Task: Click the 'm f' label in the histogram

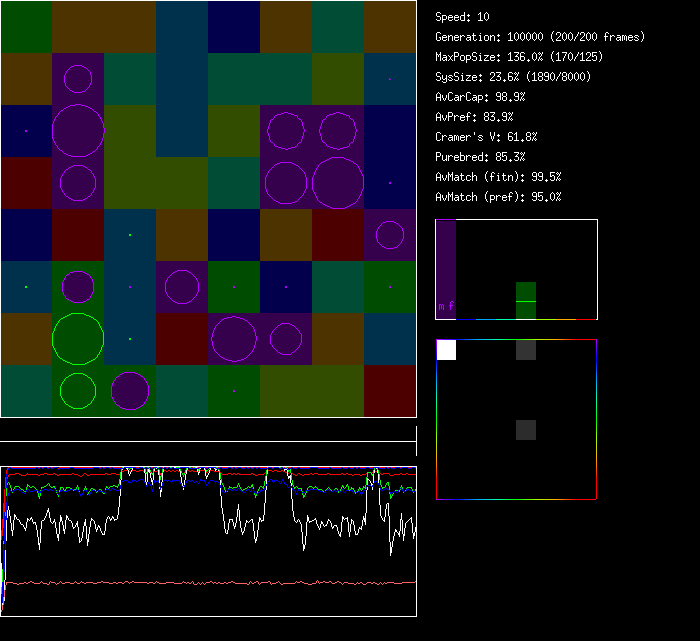Action: (x=446, y=307)
